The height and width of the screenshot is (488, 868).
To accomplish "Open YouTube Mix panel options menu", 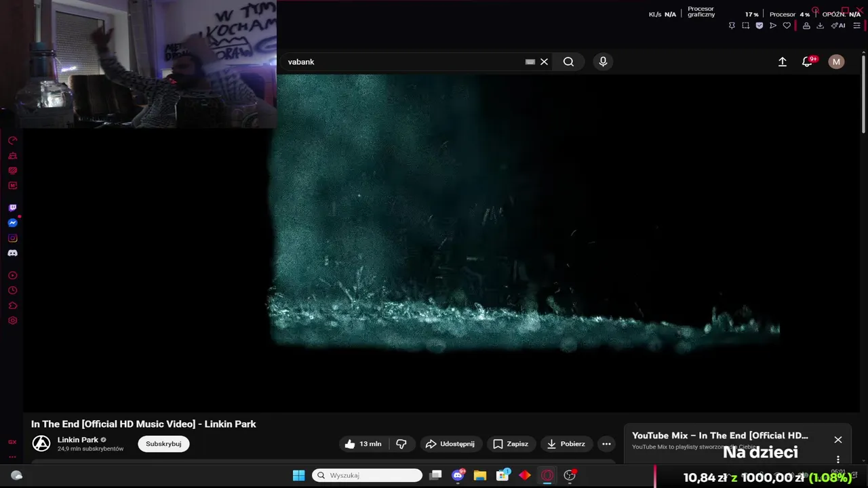I will [838, 459].
